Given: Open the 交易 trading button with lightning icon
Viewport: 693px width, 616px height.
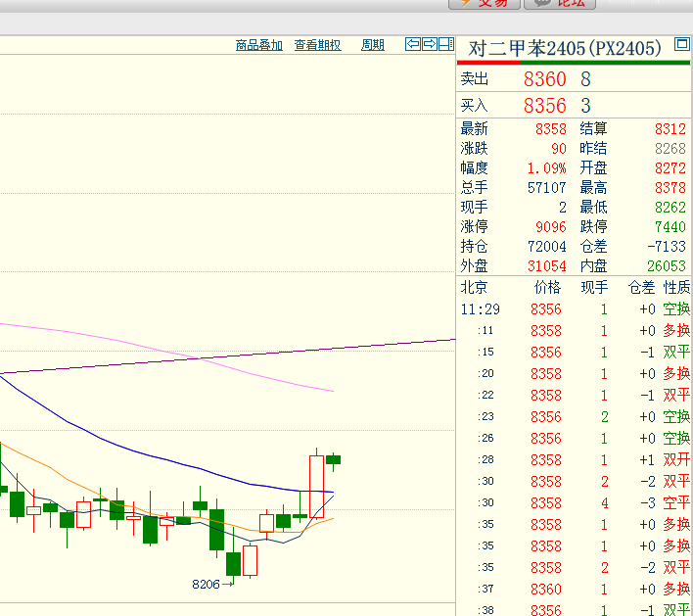Looking at the screenshot, I should click(485, 4).
